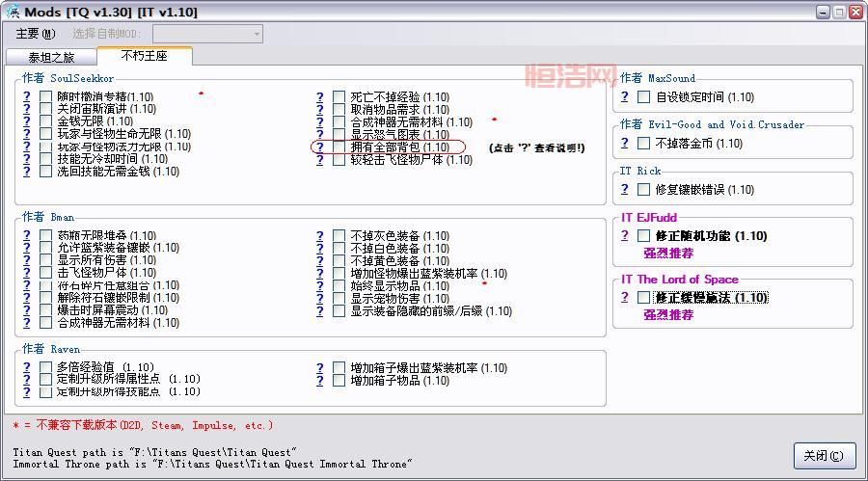Tick the 技能无冷却时间 checkbox
868x481 pixels.
click(x=46, y=159)
